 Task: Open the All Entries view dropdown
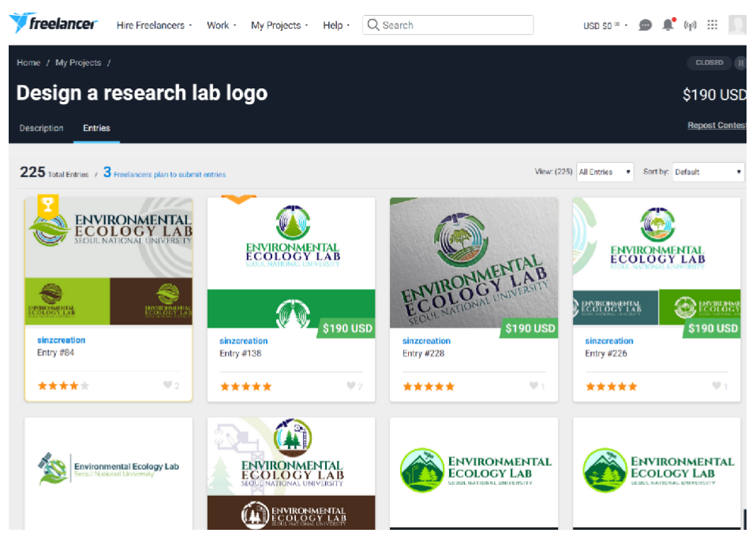pos(605,171)
